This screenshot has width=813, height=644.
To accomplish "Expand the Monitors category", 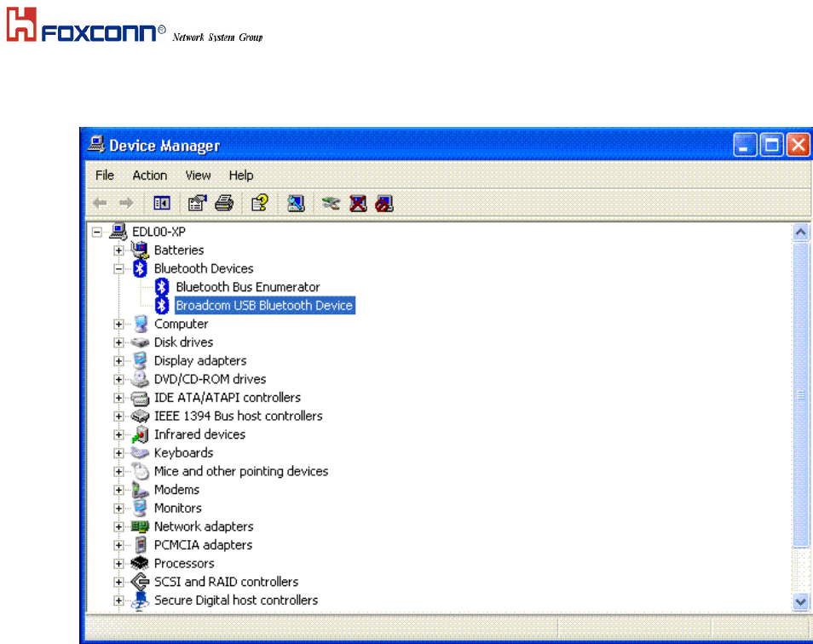I will click(118, 509).
